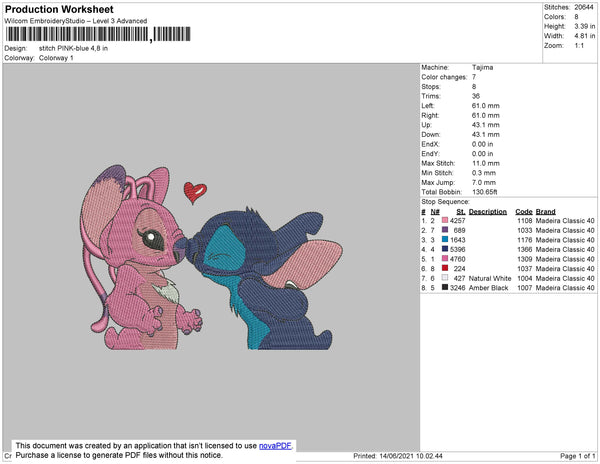Click the 'Production Worksheet' title
Viewport: 600px width, 464px height.
(59, 9)
